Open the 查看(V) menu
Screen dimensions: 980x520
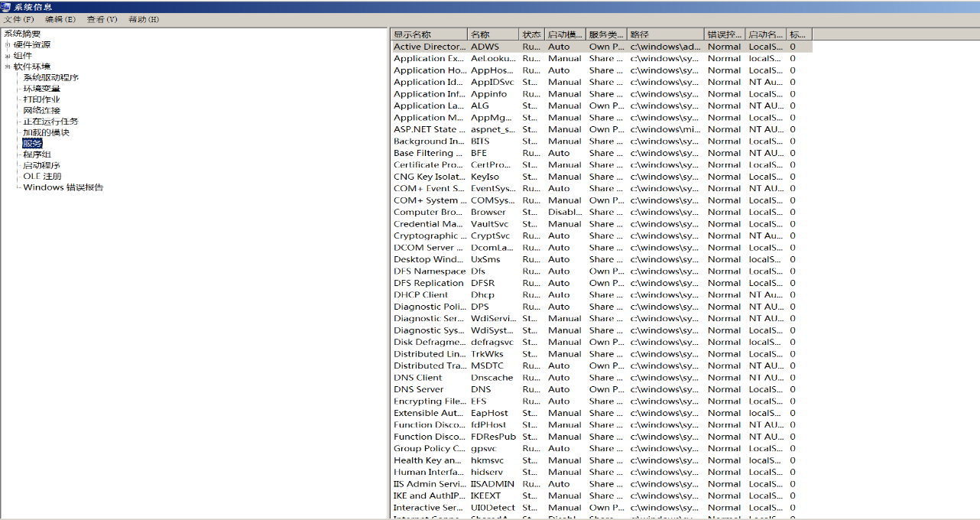(102, 19)
